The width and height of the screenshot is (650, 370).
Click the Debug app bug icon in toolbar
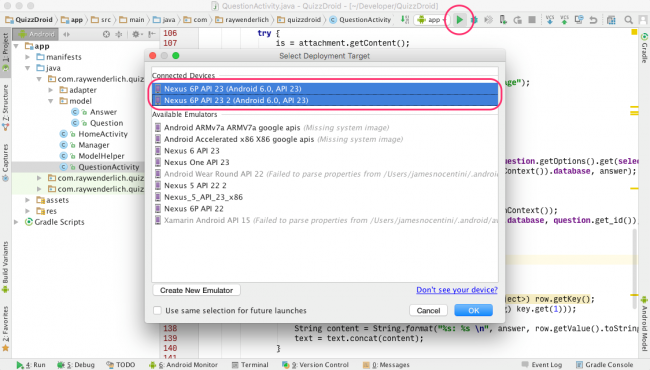[474, 20]
